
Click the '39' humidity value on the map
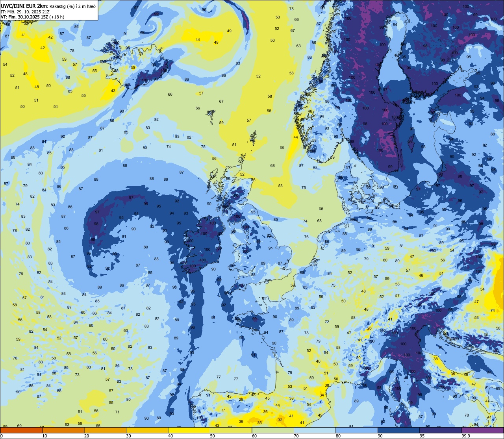pyautogui.click(x=241, y=421)
